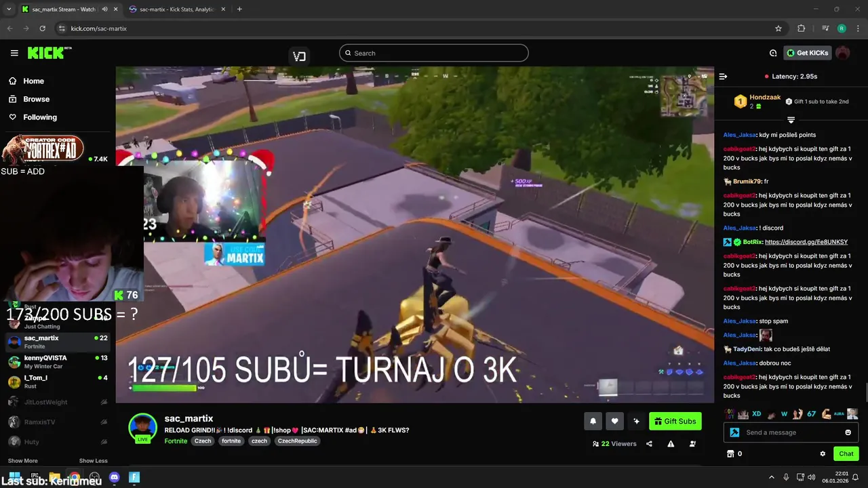This screenshot has width=868, height=488.
Task: Click the green Chat send button
Action: (x=846, y=453)
